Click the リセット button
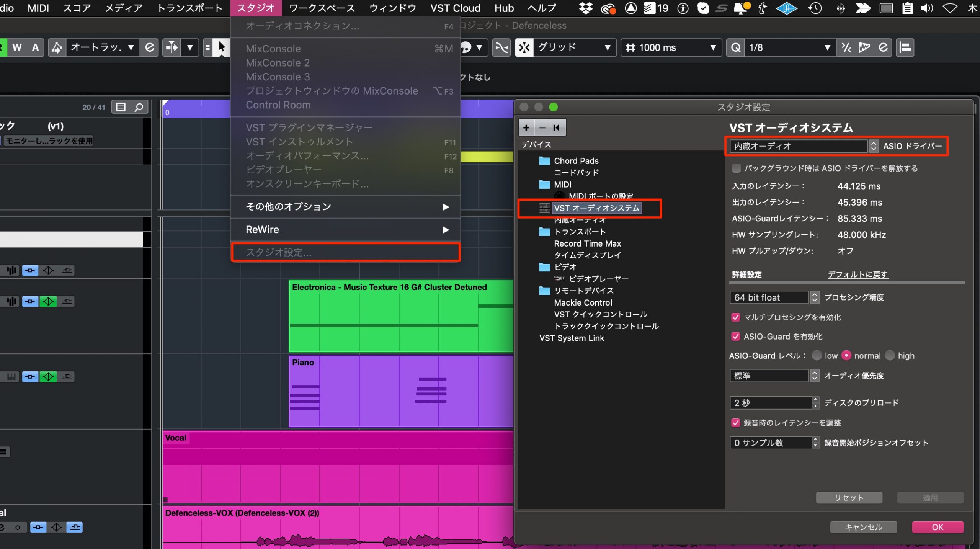This screenshot has height=549, width=980. [x=849, y=498]
